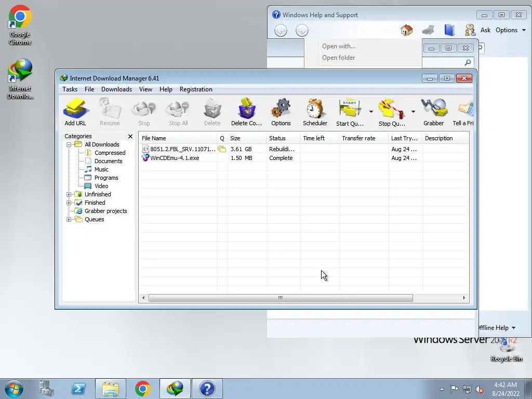Sort by File Name column header
The image size is (532, 399).
[x=178, y=138]
